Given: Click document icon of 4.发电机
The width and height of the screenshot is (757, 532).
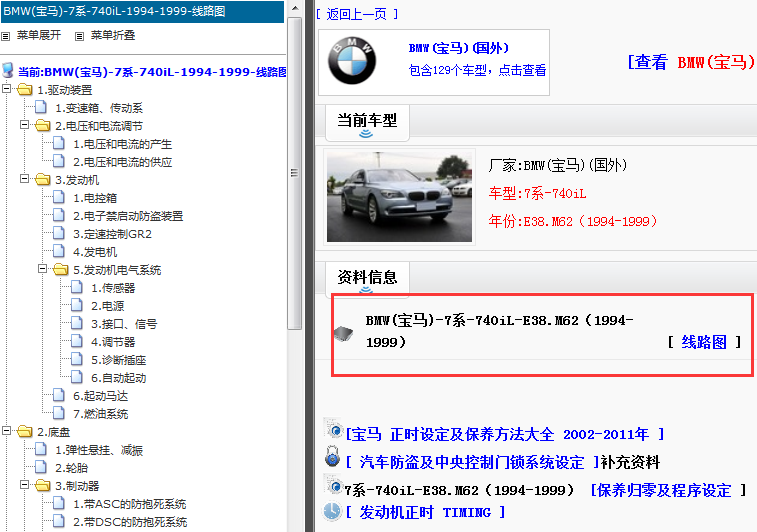Looking at the screenshot, I should (59, 251).
